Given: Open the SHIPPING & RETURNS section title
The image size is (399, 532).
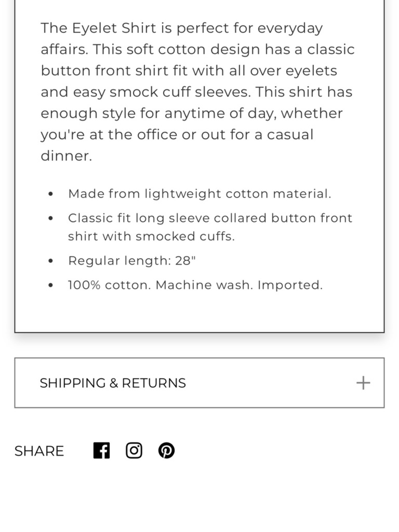Looking at the screenshot, I should pyautogui.click(x=113, y=383).
